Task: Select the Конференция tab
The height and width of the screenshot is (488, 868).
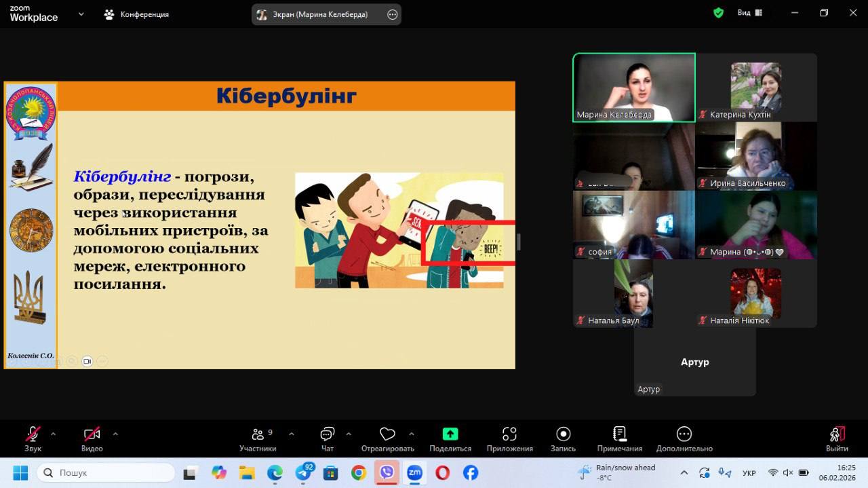Action: pos(136,14)
